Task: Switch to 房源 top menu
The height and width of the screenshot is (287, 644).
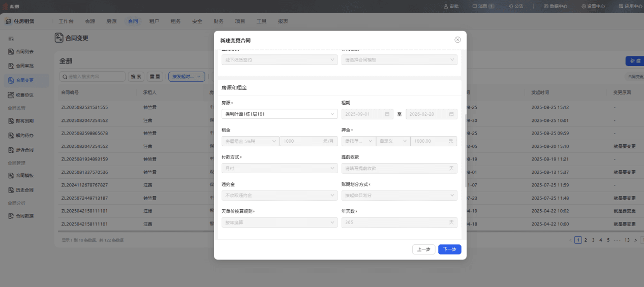Action: pyautogui.click(x=111, y=21)
